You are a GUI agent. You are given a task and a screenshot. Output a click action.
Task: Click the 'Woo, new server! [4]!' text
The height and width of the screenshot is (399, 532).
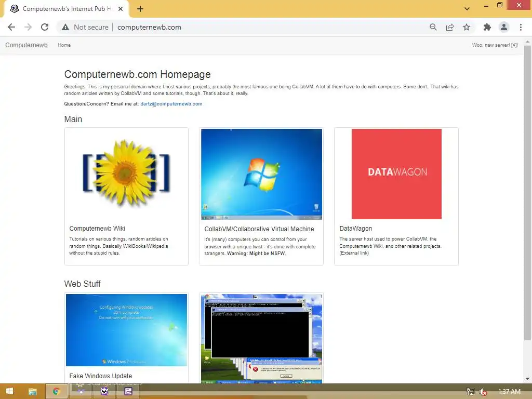click(495, 45)
